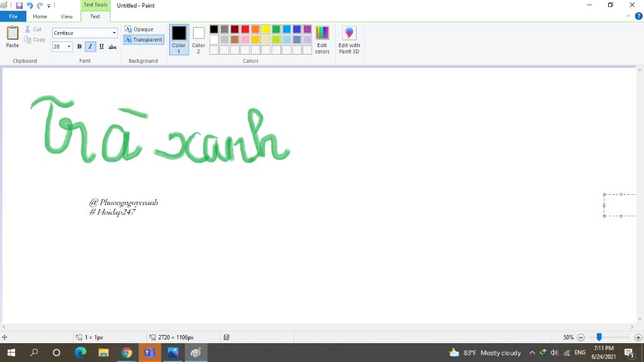Click the volume speaker tray icon
This screenshot has height=362, width=644.
pos(555,353)
